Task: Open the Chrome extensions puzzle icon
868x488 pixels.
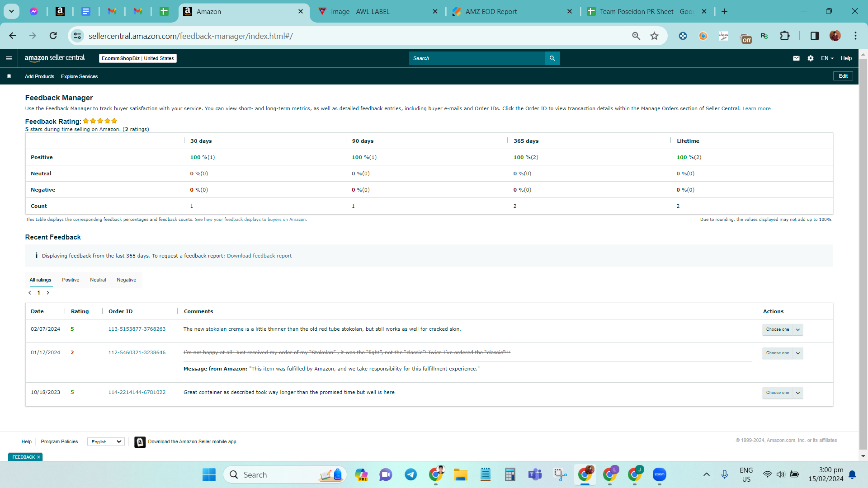Action: (x=785, y=36)
